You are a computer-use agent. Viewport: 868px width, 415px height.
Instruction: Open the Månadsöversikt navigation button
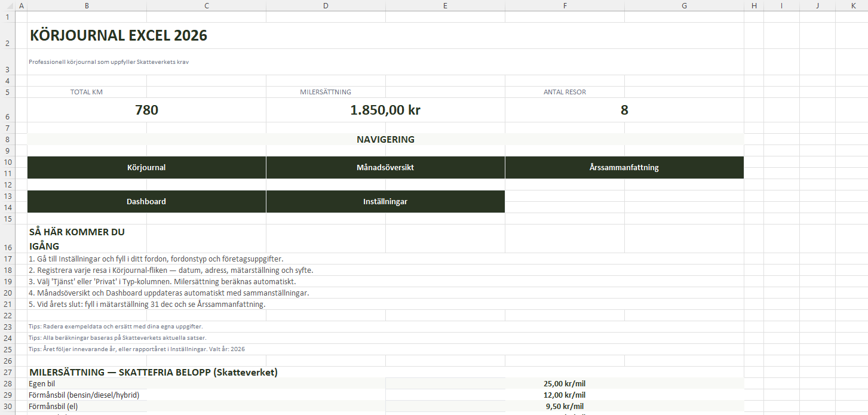click(385, 167)
